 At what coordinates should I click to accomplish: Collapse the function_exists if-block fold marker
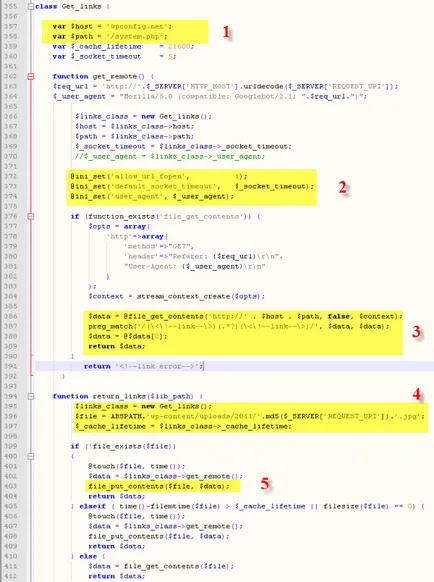(31, 216)
